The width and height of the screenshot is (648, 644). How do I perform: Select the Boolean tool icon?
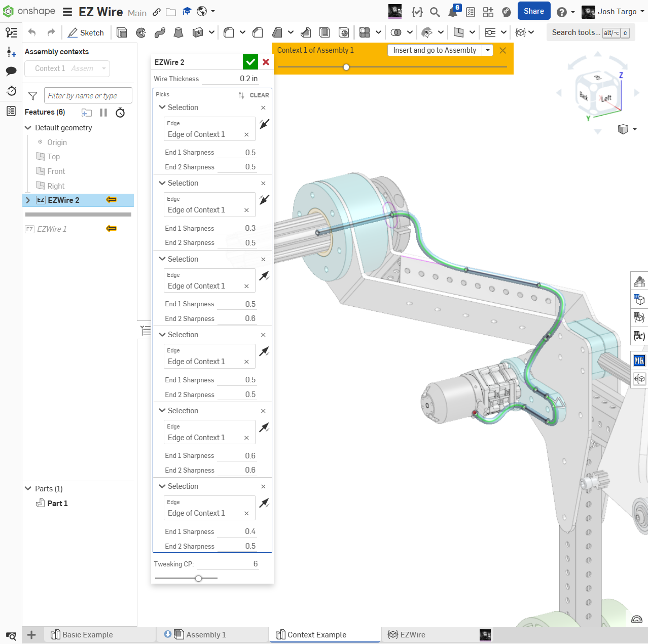click(397, 32)
